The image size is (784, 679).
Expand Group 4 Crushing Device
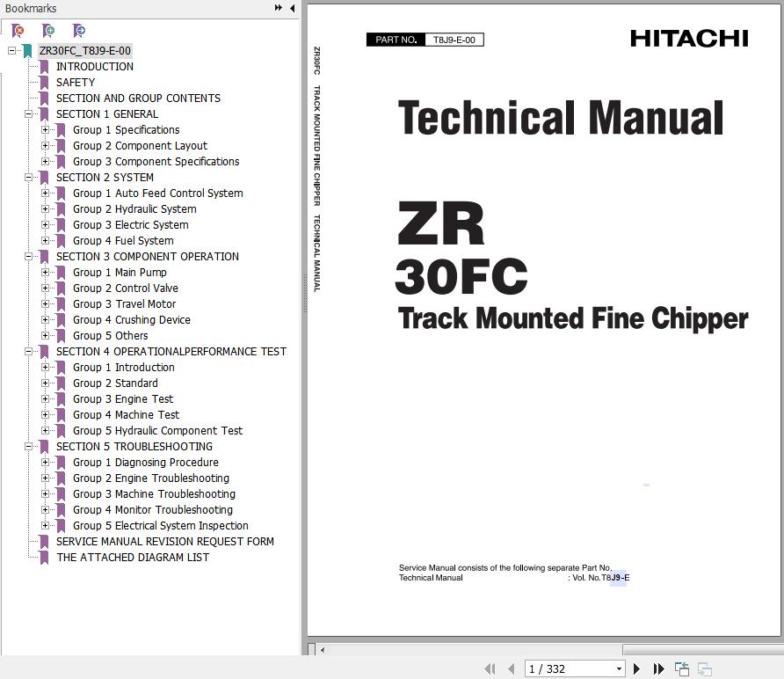tap(45, 320)
